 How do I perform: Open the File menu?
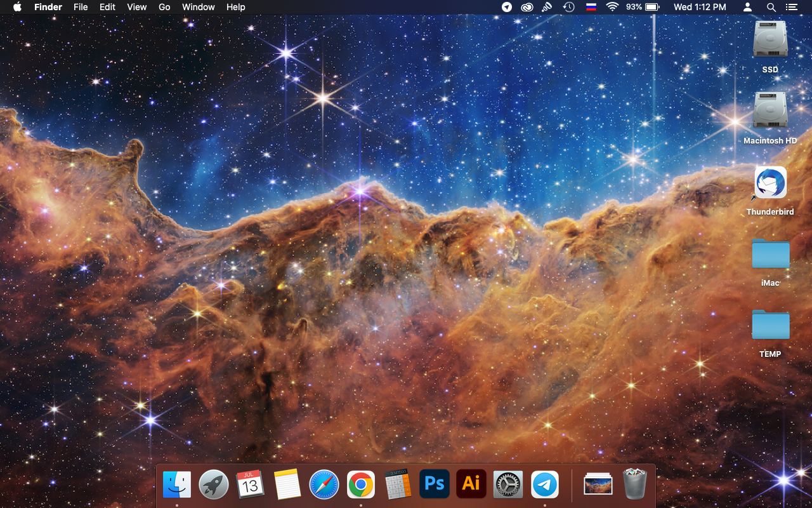(x=81, y=7)
